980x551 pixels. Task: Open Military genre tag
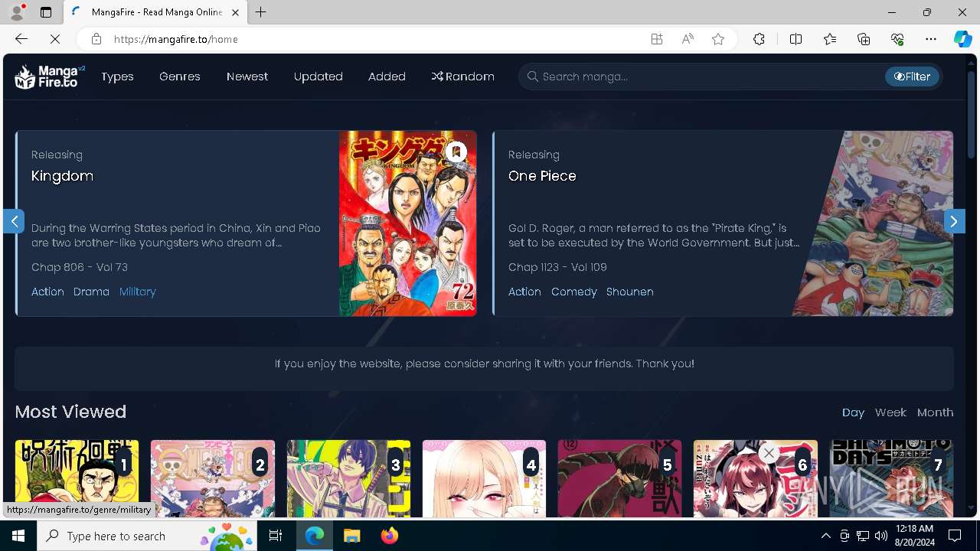138,292
